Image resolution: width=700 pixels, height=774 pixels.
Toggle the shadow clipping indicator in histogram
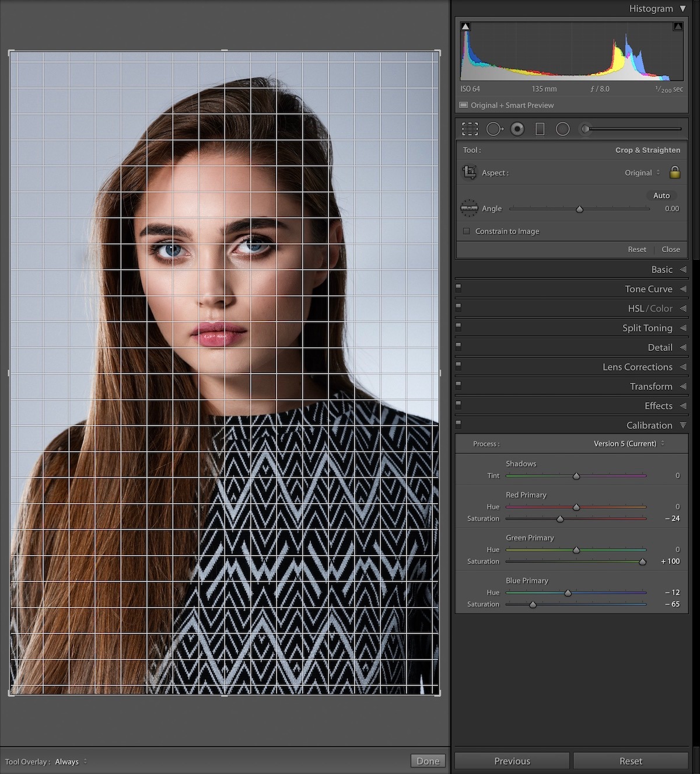(466, 27)
